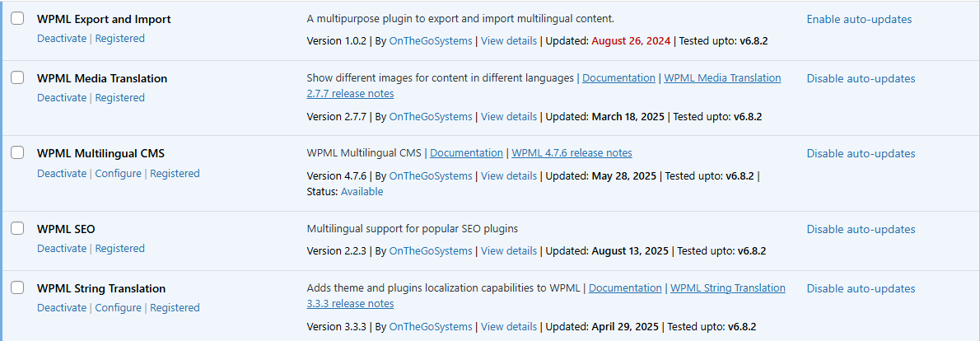Deactivate the WPML Export and Import plugin
This screenshot has width=980, height=341.
click(x=62, y=38)
